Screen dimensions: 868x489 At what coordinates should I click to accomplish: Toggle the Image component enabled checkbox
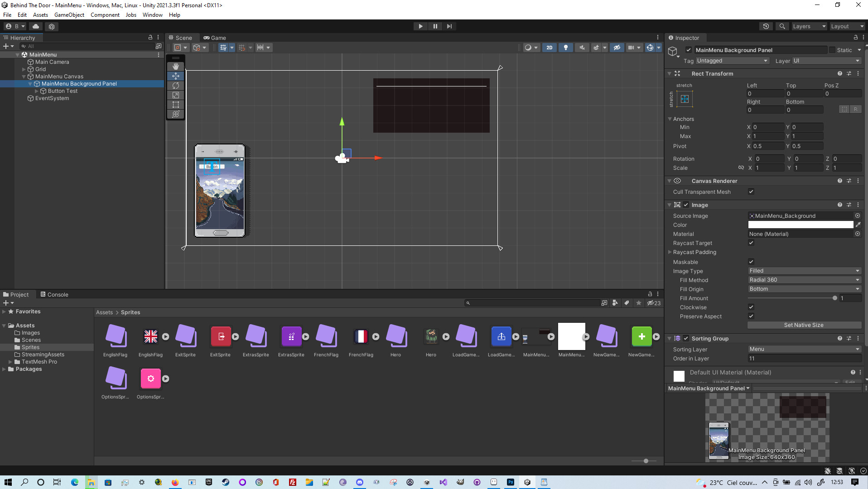coord(686,205)
